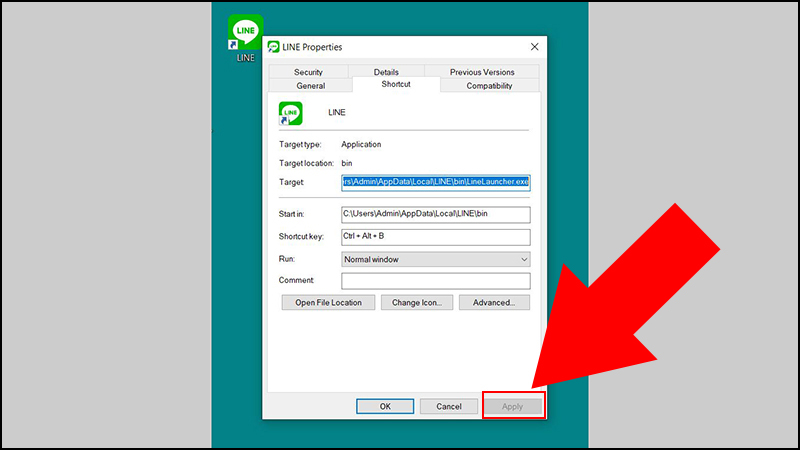Click the 'Application' target type value

coord(361,144)
